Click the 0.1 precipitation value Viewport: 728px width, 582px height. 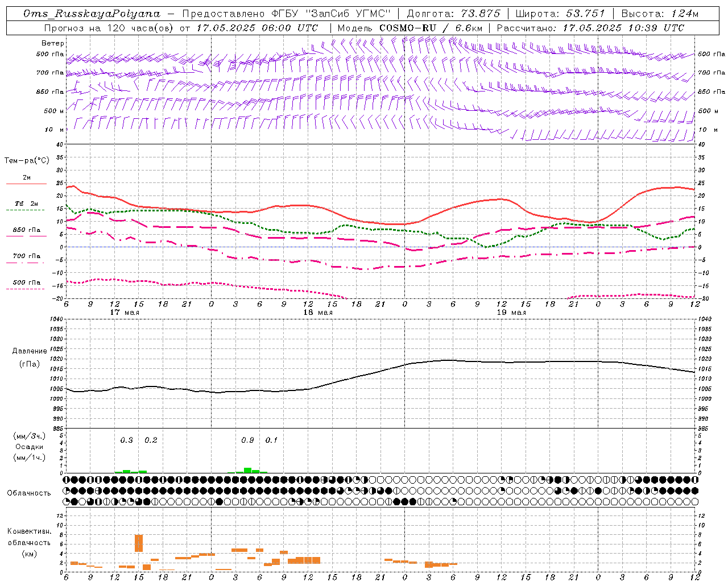272,440
